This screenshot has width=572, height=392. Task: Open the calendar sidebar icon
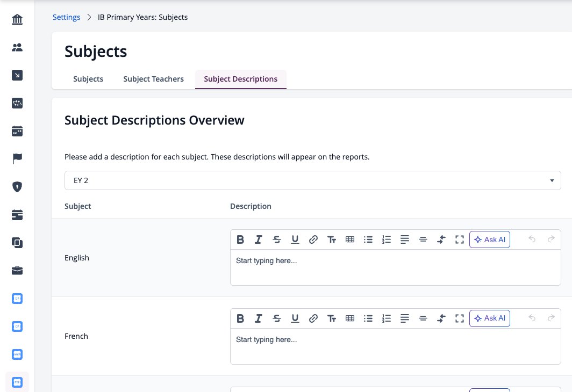point(17,131)
